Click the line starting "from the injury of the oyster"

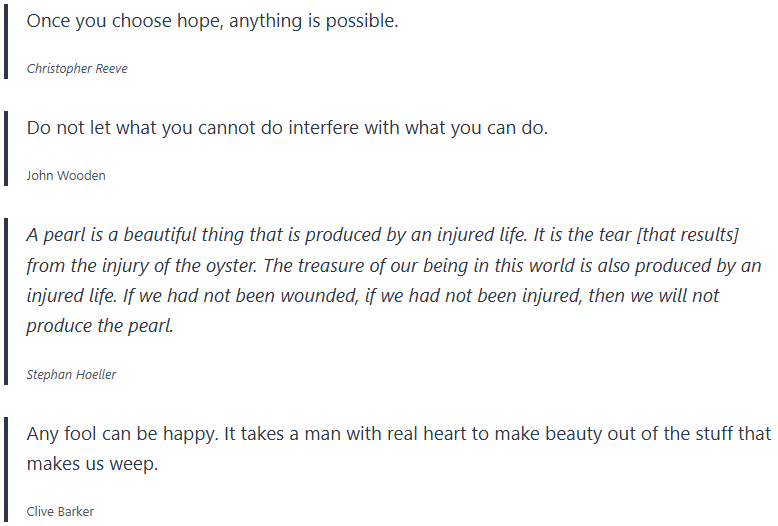(x=393, y=266)
